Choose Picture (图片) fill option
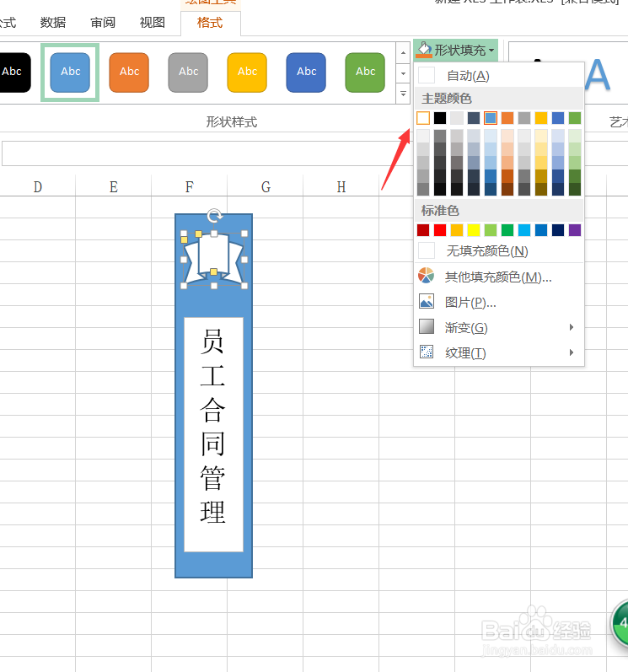This screenshot has width=628, height=672. [x=499, y=302]
